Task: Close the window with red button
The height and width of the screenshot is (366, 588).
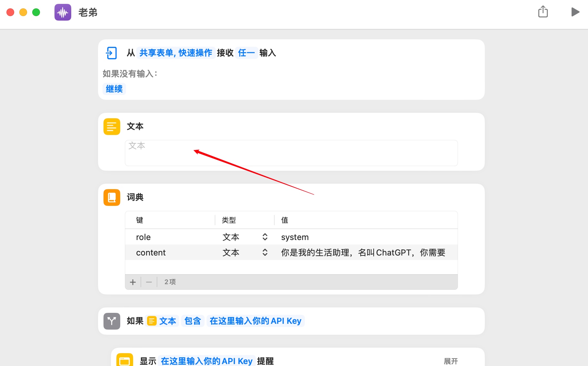Action: coord(10,12)
